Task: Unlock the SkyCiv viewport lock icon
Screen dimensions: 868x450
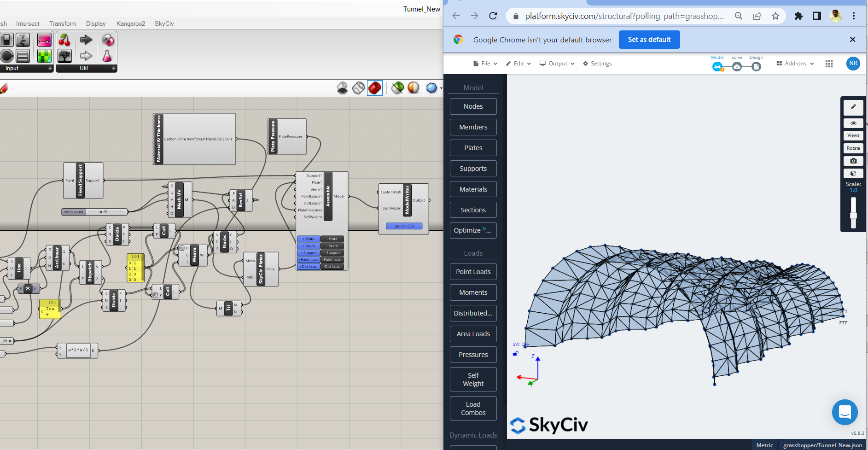Action: pyautogui.click(x=516, y=353)
